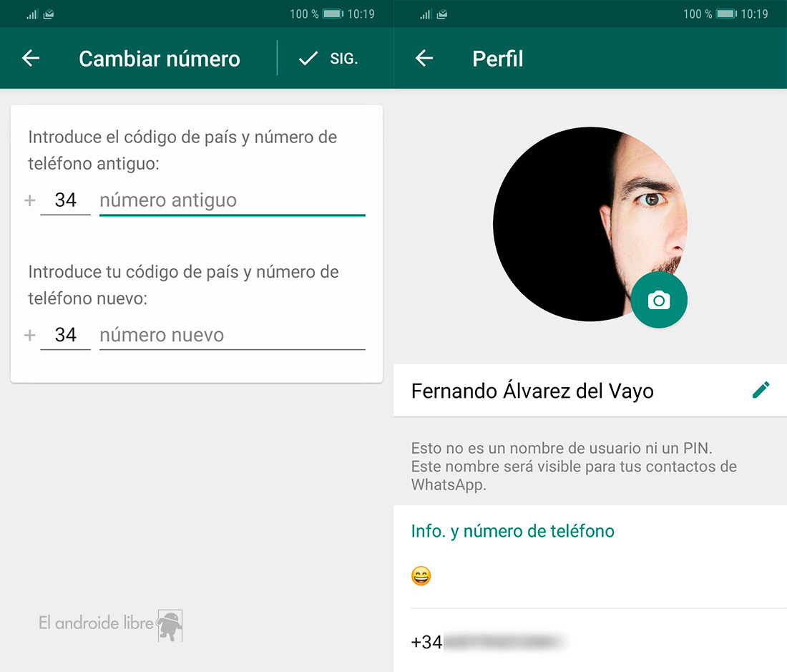The width and height of the screenshot is (787, 672).
Task: Tap the grinning emoji status
Action: pyautogui.click(x=421, y=576)
